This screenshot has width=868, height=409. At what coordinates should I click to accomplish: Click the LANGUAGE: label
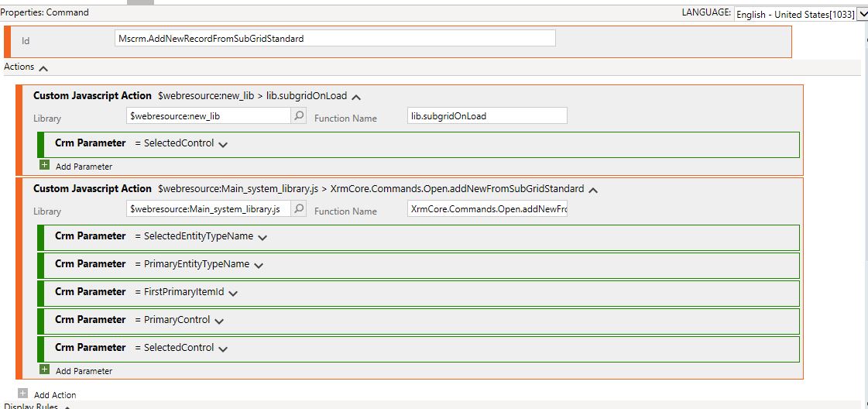click(706, 12)
